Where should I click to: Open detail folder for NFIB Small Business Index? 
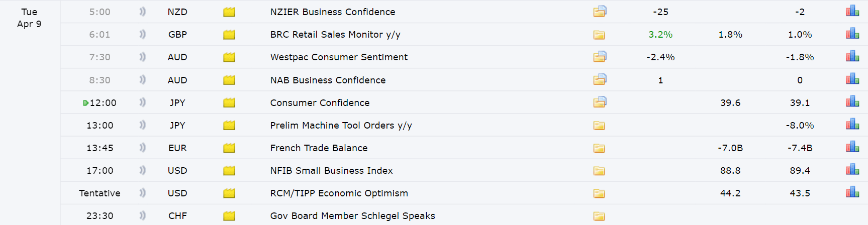click(x=599, y=171)
